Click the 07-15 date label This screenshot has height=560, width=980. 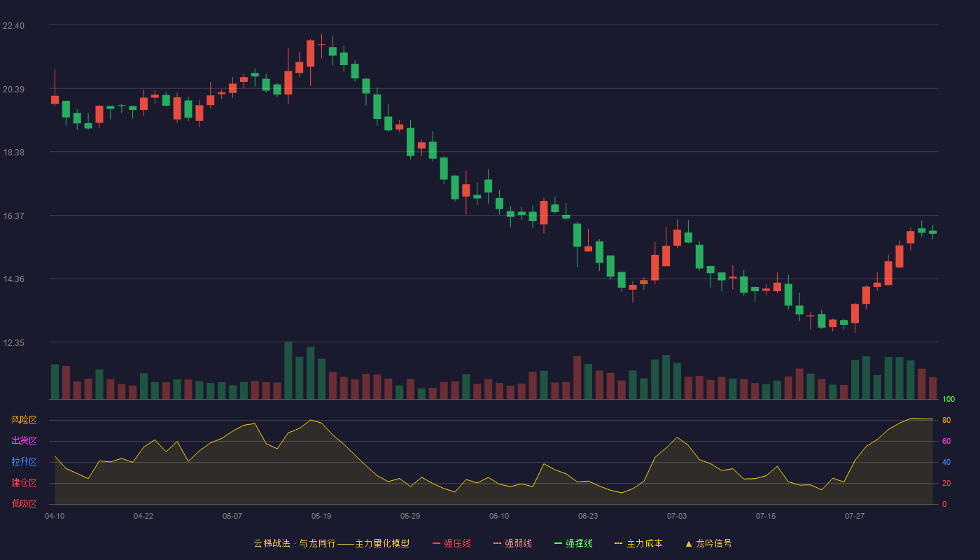(766, 516)
